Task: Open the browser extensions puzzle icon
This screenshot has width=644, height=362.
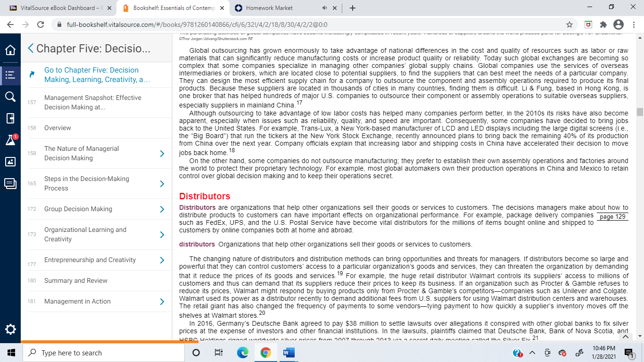Action: (603, 25)
